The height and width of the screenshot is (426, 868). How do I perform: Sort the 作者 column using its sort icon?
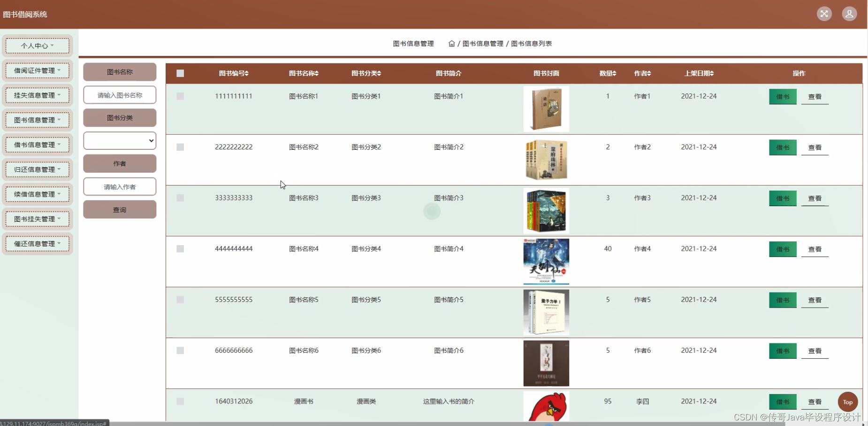coord(650,73)
